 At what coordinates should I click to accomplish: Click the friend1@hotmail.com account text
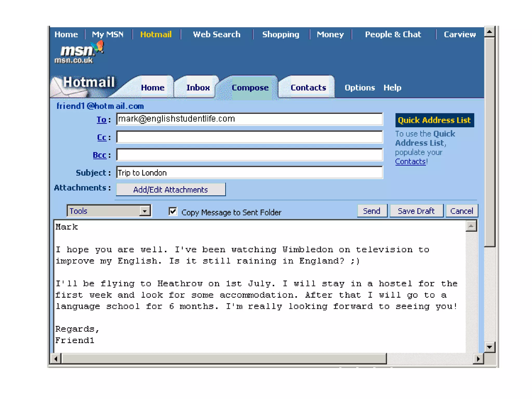coord(100,106)
